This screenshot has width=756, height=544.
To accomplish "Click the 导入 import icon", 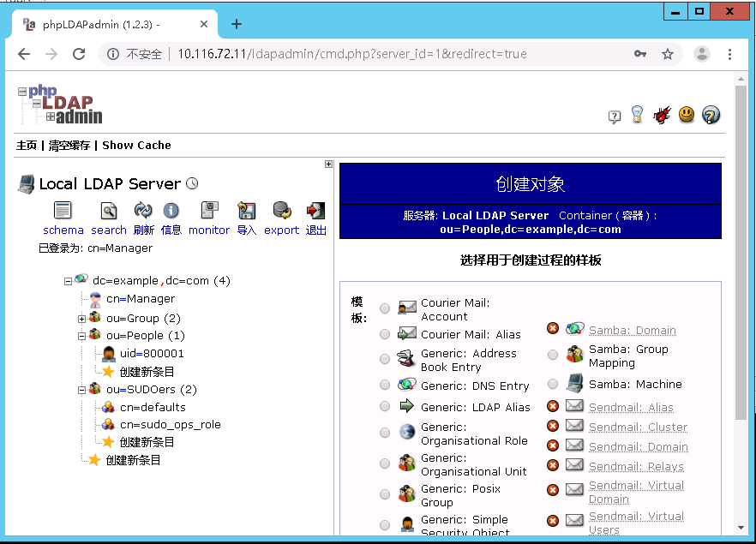I will click(246, 211).
